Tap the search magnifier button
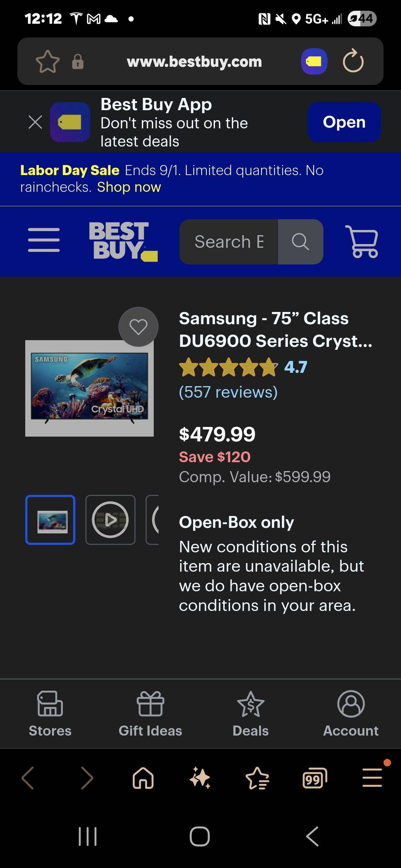 (300, 242)
